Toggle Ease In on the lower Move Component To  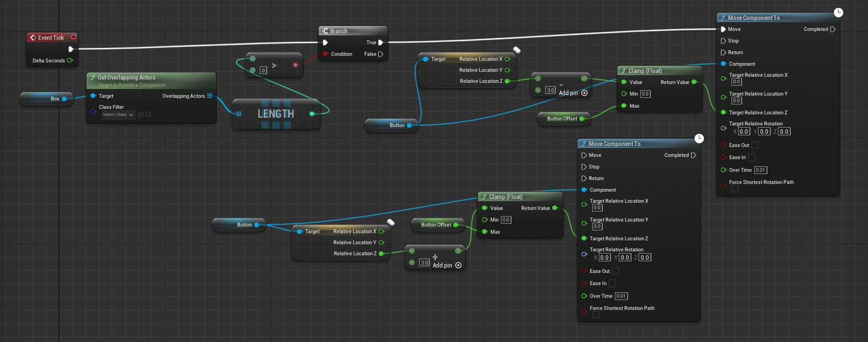coord(612,283)
